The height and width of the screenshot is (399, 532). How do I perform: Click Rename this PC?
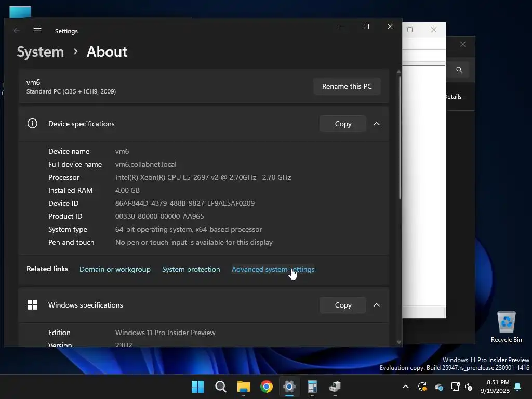click(x=347, y=86)
